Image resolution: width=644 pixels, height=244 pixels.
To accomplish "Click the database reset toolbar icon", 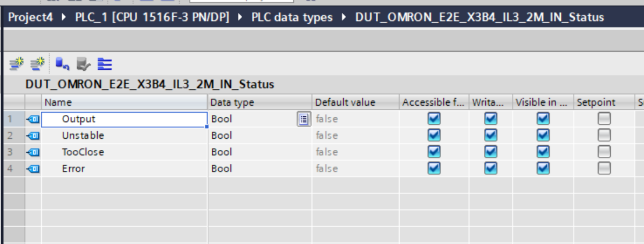I will pos(62,64).
